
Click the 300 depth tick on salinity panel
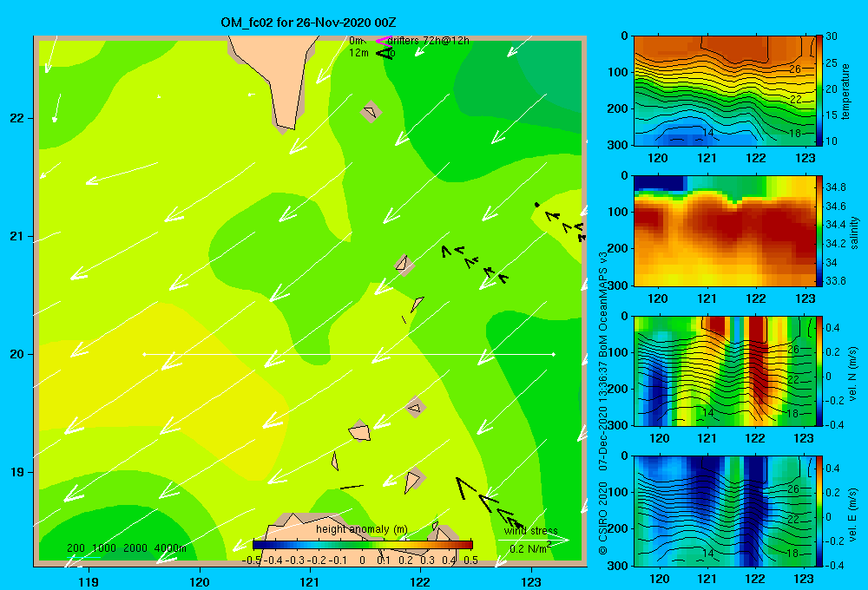616,285
